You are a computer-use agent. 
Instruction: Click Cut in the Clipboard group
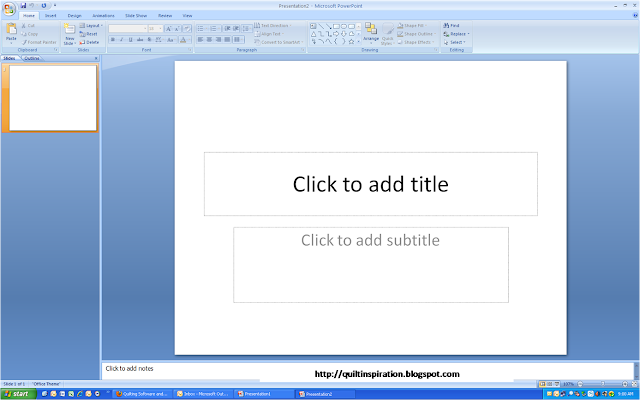tap(28, 25)
